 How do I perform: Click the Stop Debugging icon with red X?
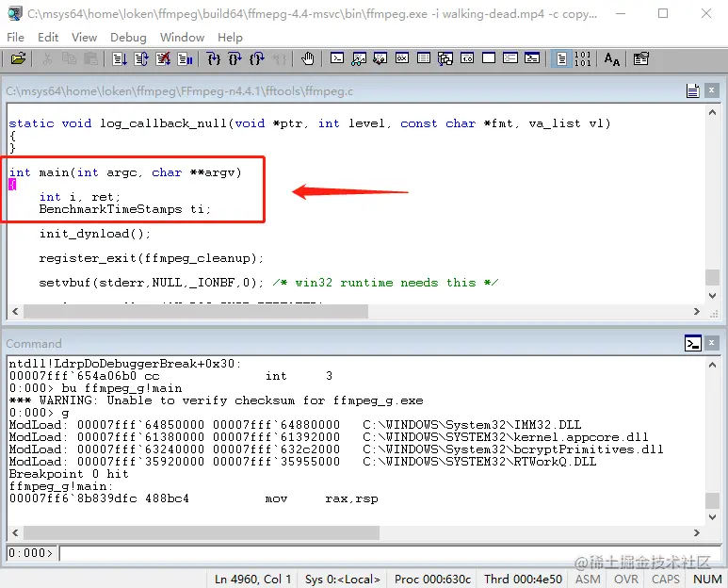[163, 59]
